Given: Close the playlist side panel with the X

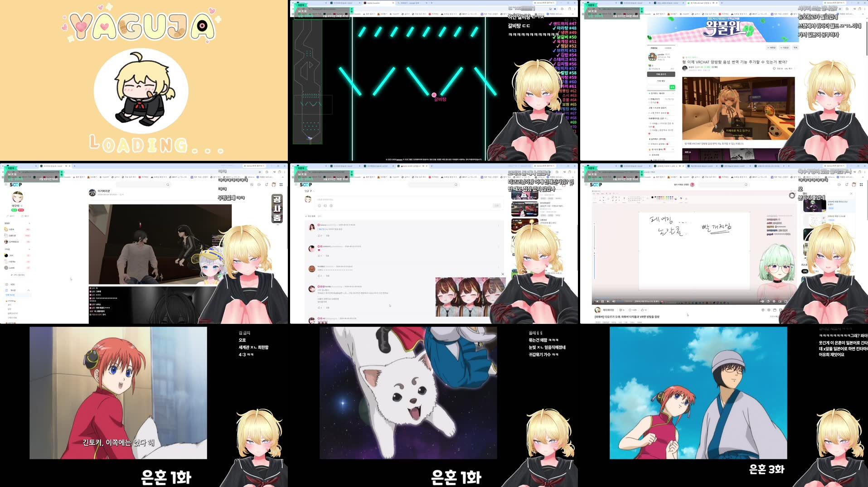Looking at the screenshot, I should pos(851,193).
